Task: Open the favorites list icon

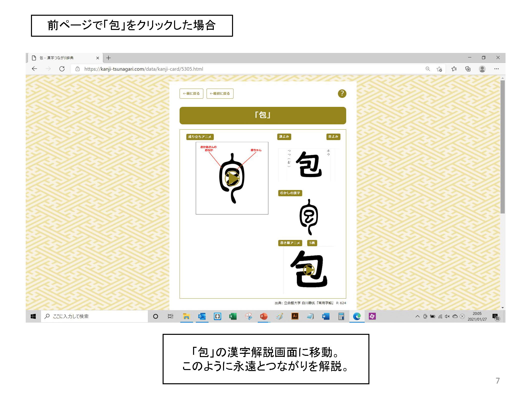Action: tap(454, 69)
